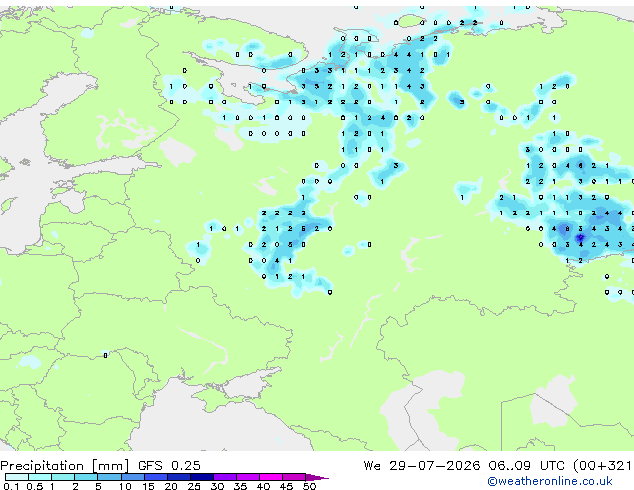Image resolution: width=634 pixels, height=490 pixels.
Task: Pick the 2–5 mm legend swatch
Action: point(86,477)
